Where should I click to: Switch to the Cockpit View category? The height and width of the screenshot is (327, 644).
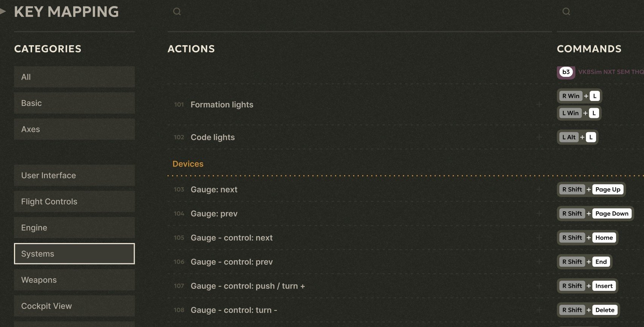click(x=74, y=306)
